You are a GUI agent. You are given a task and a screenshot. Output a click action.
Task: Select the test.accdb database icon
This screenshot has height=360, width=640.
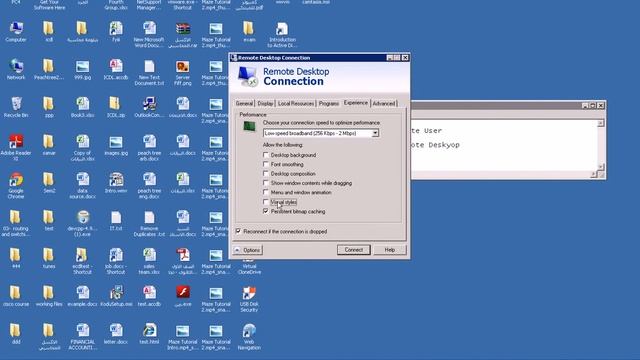click(x=149, y=296)
